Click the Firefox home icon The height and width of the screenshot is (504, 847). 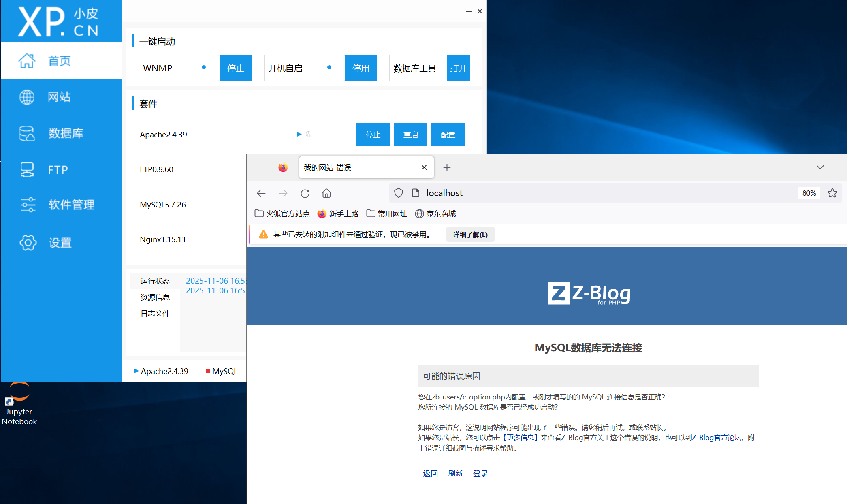tap(326, 193)
